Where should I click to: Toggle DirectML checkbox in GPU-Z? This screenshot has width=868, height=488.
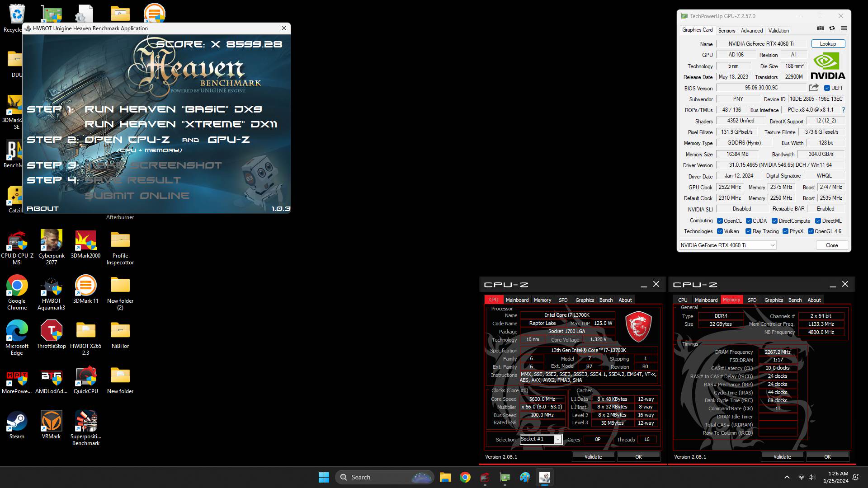(818, 221)
